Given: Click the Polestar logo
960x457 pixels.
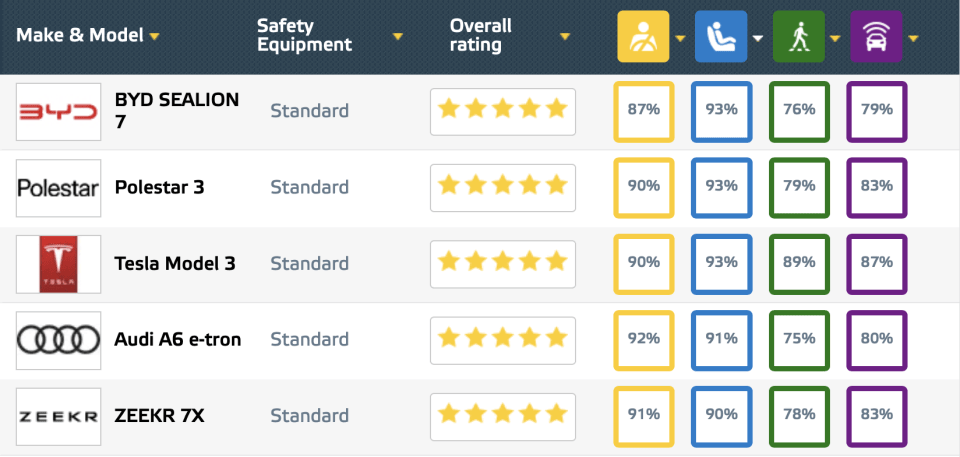Looking at the screenshot, I should (x=59, y=188).
